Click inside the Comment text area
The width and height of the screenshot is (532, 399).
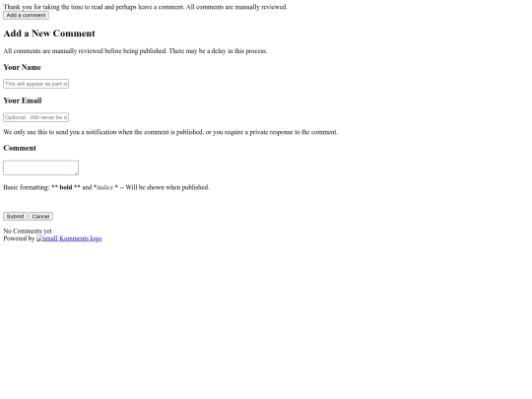[40, 167]
